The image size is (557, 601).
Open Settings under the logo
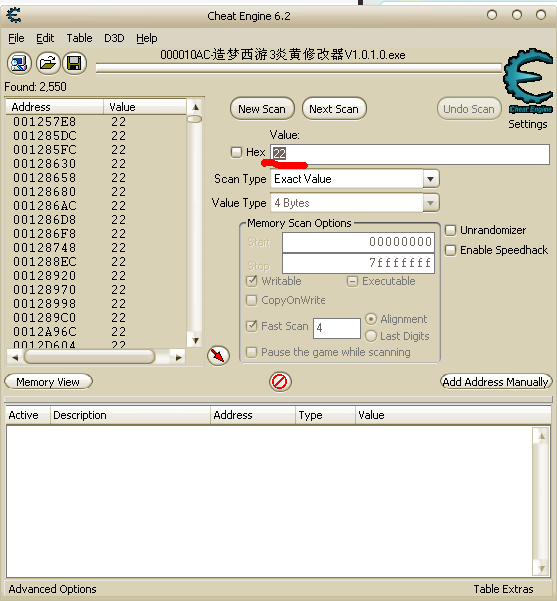528,124
